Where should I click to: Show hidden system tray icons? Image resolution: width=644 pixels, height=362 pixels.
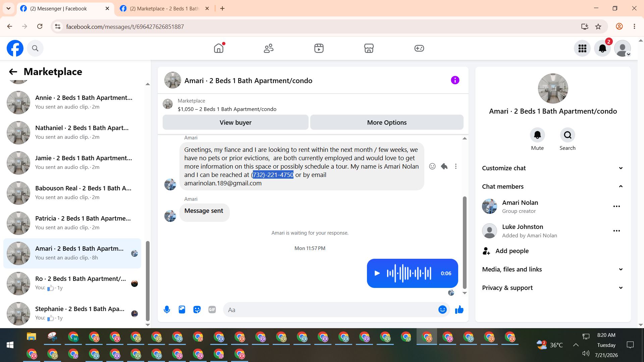pos(576,345)
